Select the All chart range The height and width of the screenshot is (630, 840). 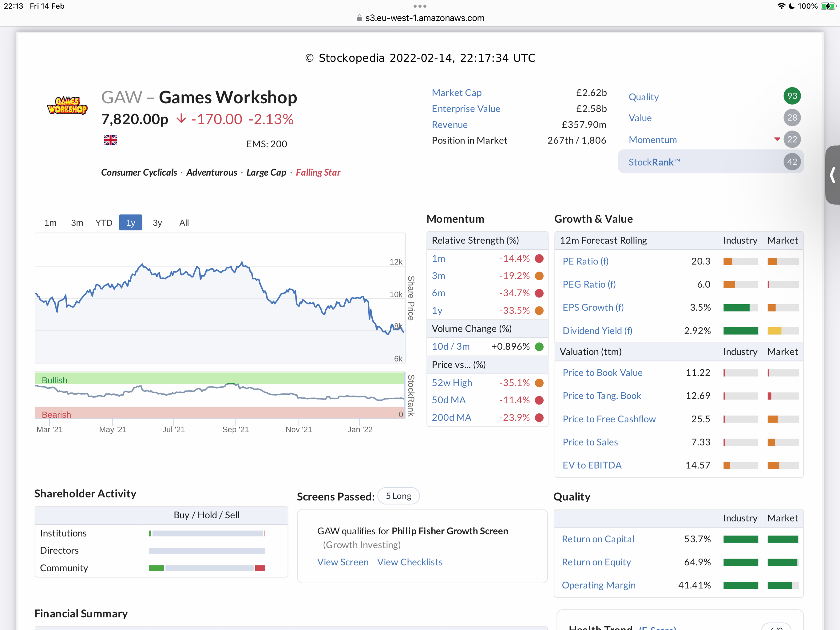pyautogui.click(x=184, y=223)
